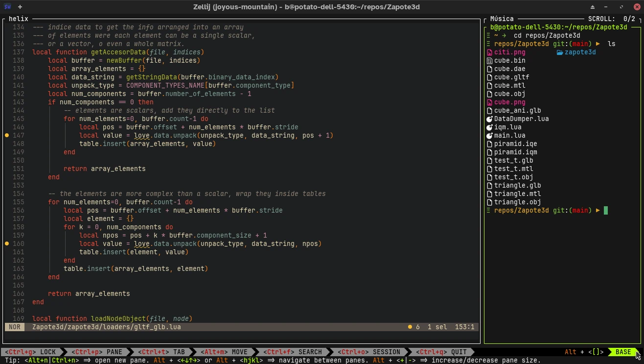Click the Lua icon beside DataDumper.lua
The image size is (644, 364).
click(489, 119)
